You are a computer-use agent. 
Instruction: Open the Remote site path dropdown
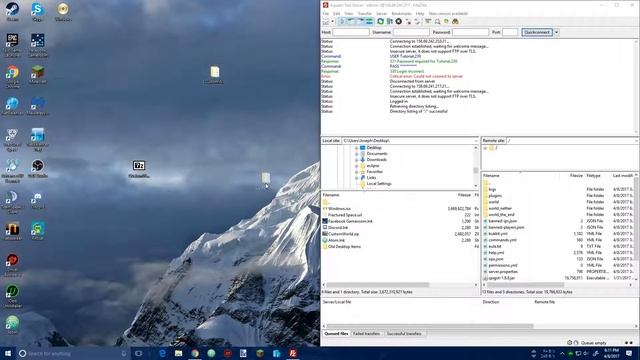[636, 140]
